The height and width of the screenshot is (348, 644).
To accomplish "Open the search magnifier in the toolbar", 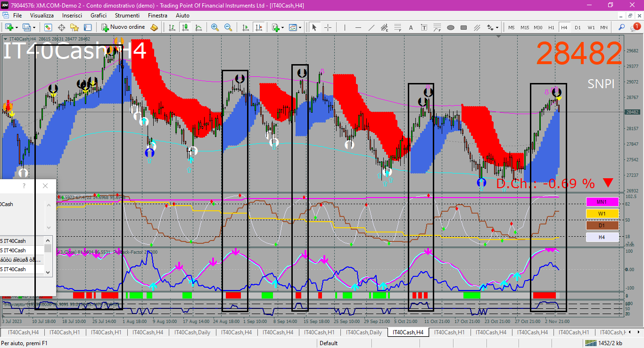I will coord(622,27).
